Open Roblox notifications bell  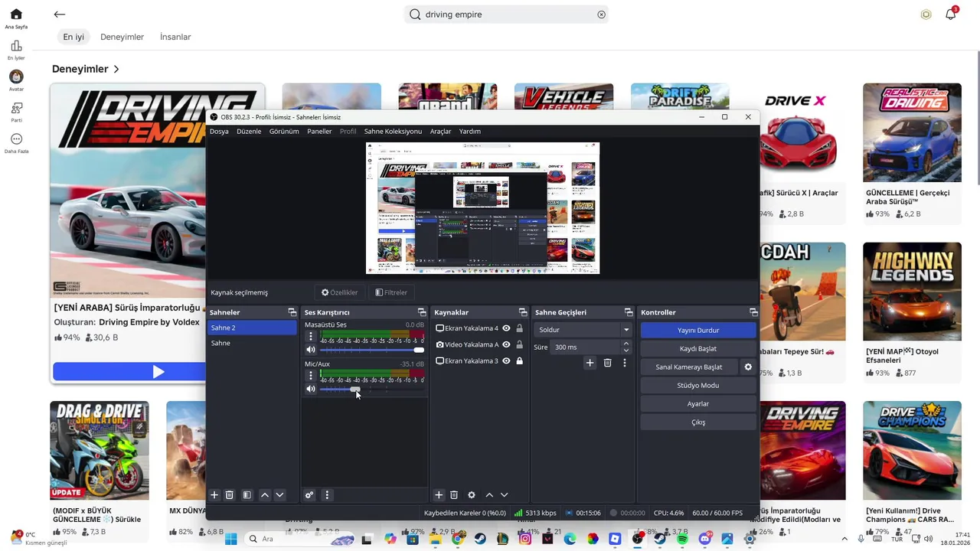(x=951, y=14)
